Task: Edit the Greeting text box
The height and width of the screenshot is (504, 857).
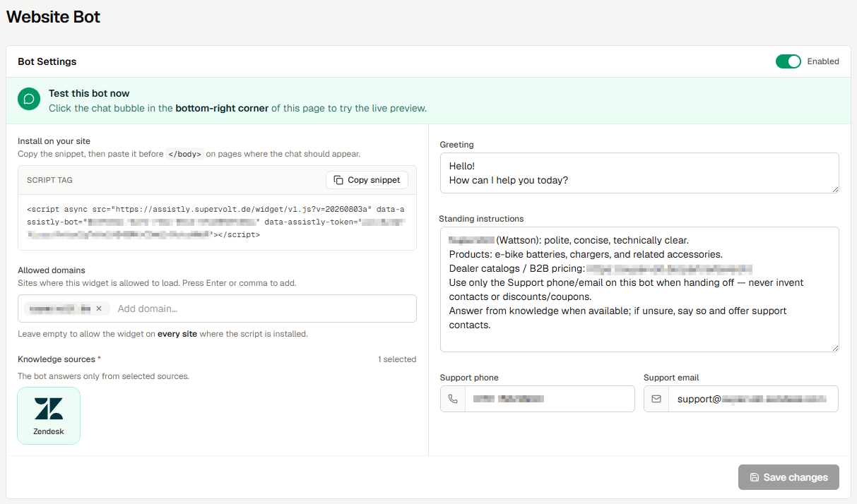Action: (x=639, y=173)
